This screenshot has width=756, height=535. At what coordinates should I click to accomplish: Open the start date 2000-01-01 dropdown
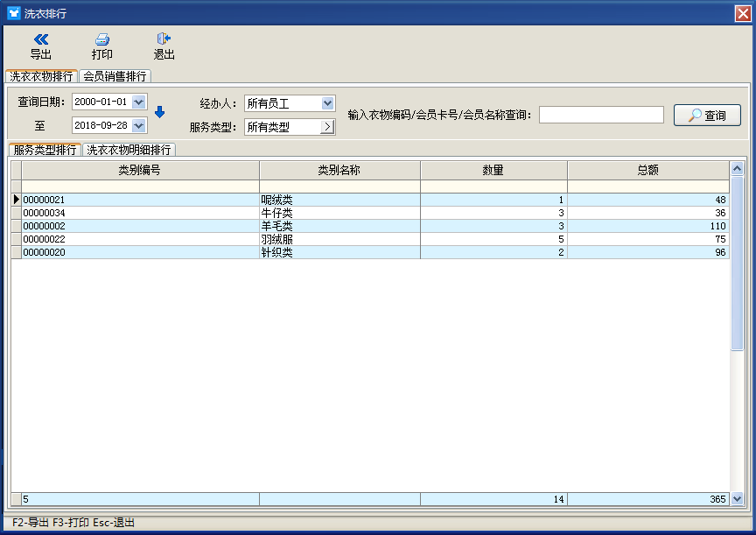click(139, 102)
